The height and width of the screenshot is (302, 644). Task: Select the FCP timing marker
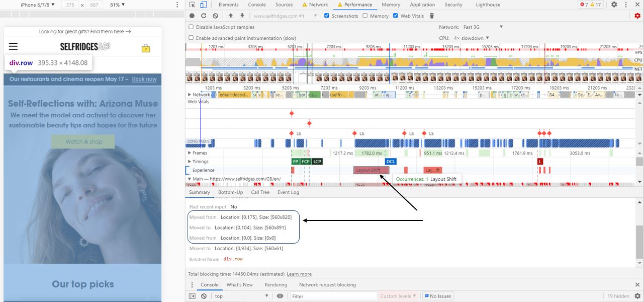[x=306, y=162]
